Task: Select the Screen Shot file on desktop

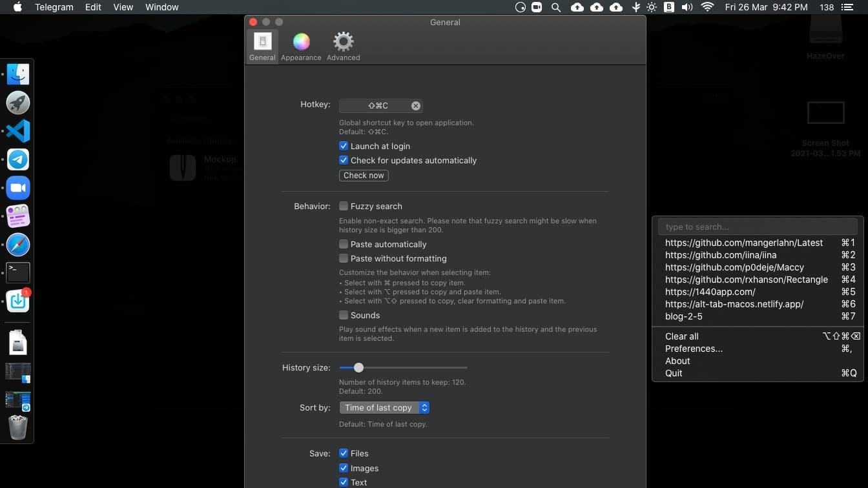Action: (x=825, y=129)
